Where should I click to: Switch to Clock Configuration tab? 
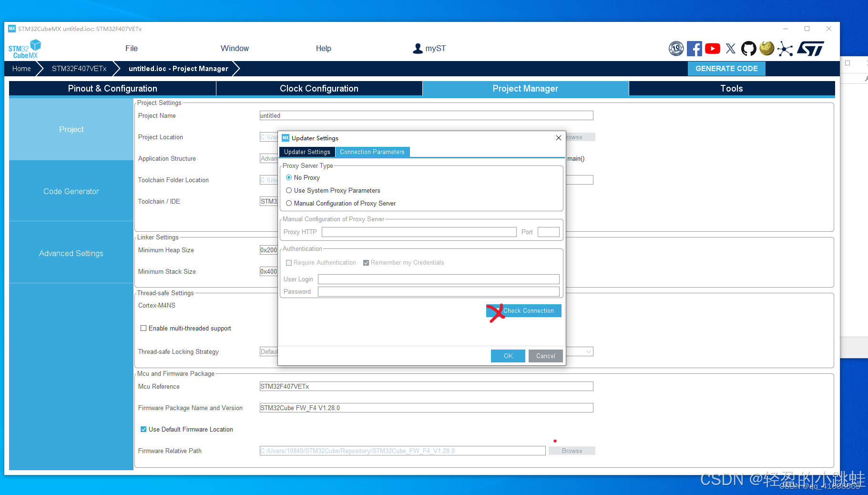click(319, 88)
